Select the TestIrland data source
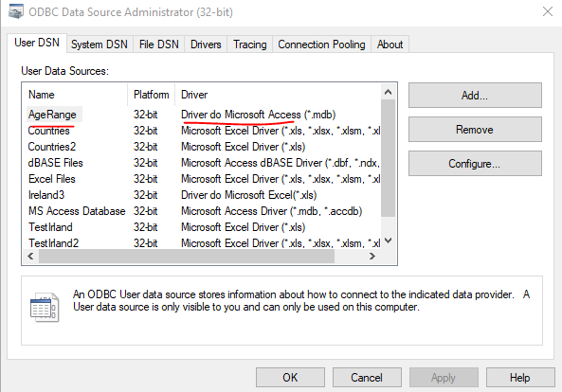 [x=50, y=227]
